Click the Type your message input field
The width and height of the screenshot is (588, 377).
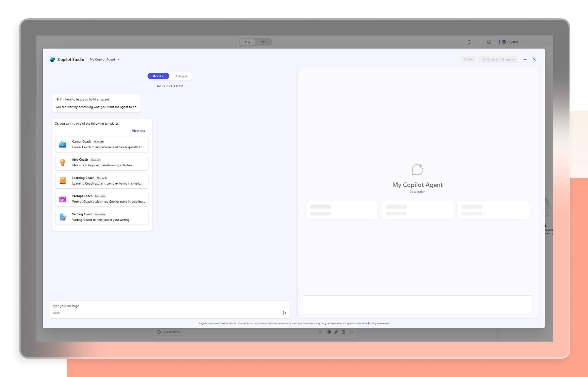[x=170, y=309]
